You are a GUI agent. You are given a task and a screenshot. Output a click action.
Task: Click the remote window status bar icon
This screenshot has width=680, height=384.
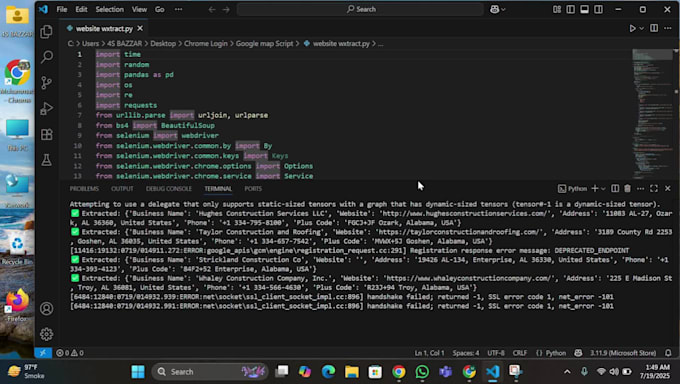coord(43,353)
